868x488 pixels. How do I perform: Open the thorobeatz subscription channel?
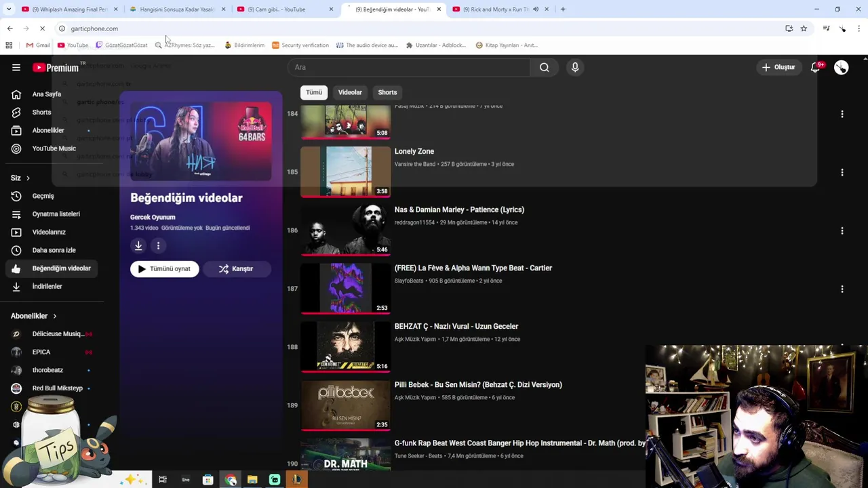click(x=52, y=370)
